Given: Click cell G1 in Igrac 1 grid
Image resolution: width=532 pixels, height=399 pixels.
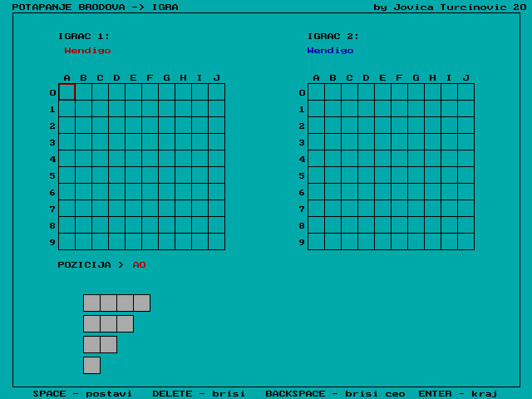Looking at the screenshot, I should (166, 109).
